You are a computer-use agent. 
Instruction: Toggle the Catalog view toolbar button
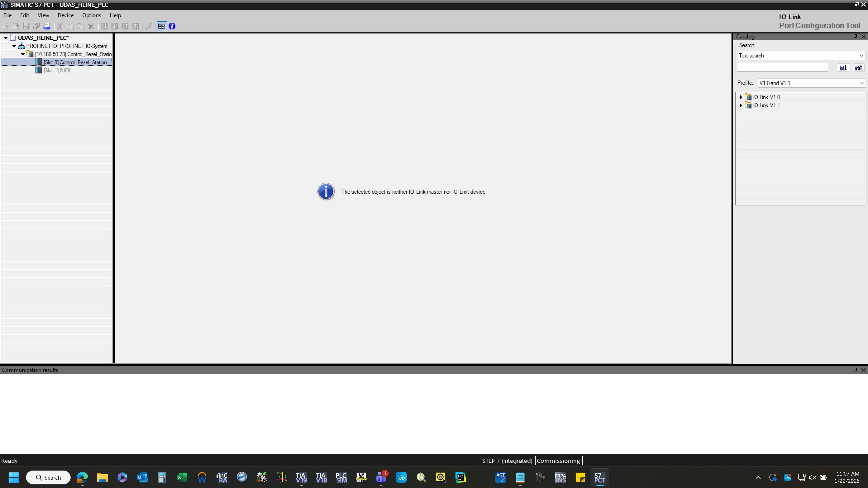(161, 26)
